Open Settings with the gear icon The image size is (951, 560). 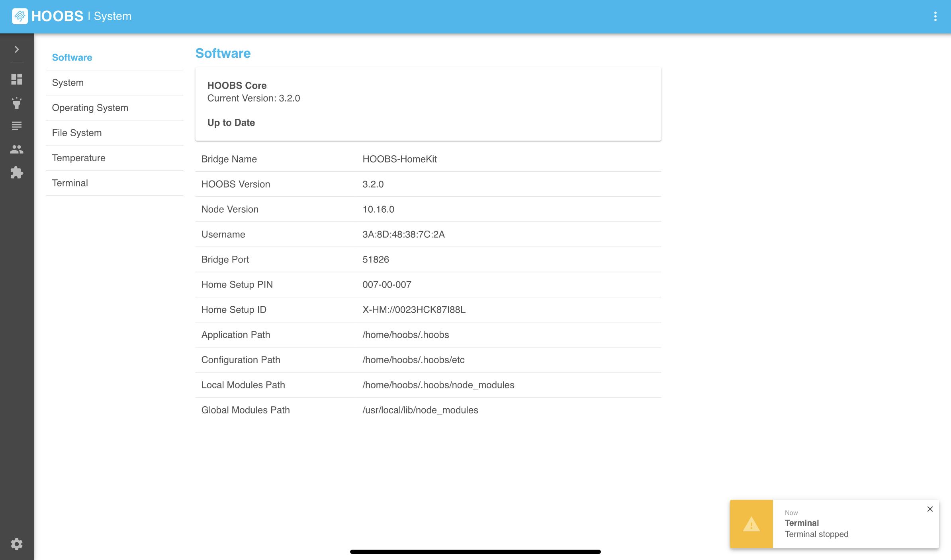[x=17, y=544]
